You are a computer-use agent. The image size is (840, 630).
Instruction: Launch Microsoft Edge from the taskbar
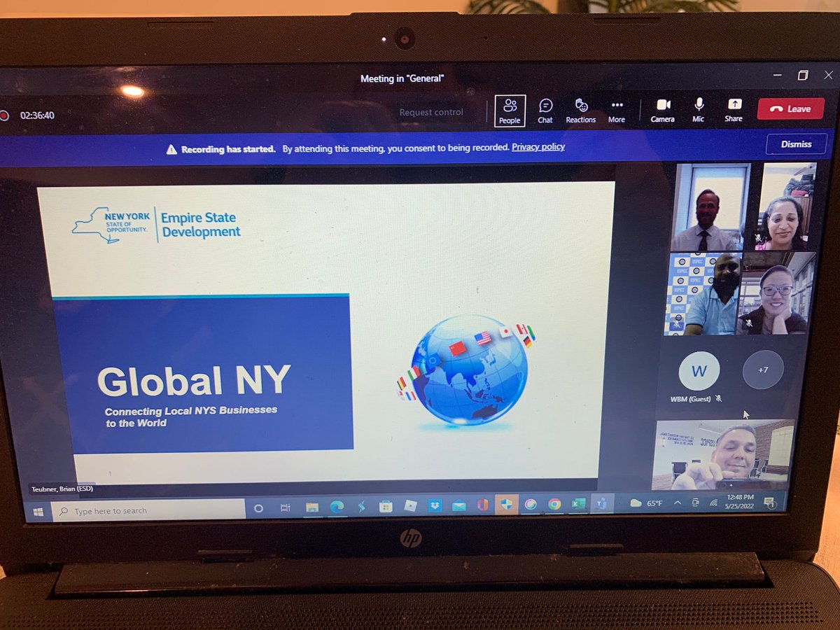337,507
